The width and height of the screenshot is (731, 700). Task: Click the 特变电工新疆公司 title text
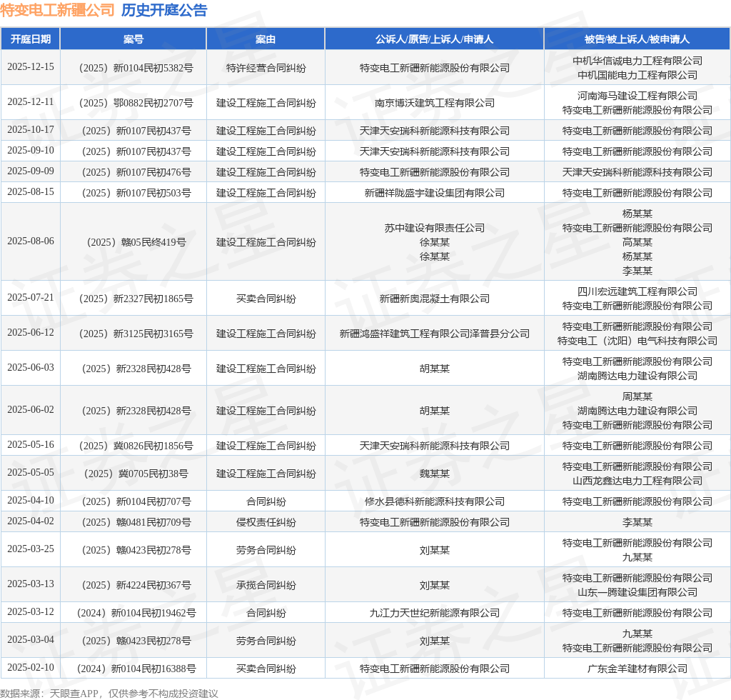coord(57,10)
